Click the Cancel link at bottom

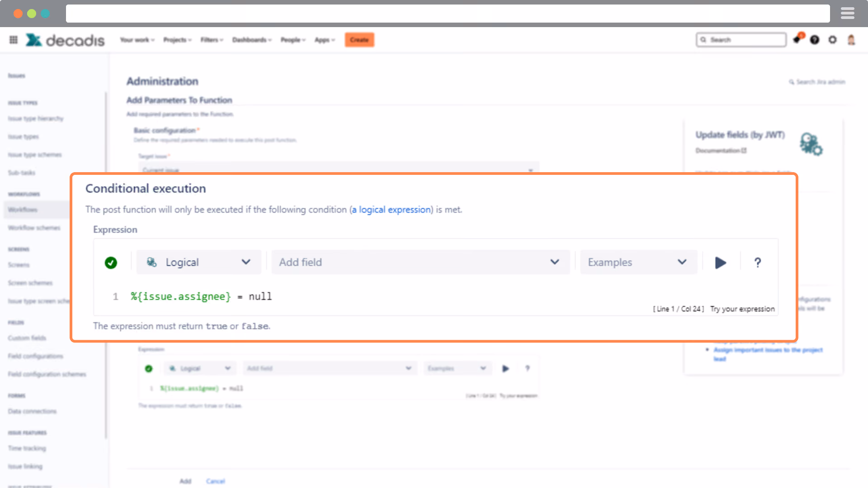pos(216,481)
